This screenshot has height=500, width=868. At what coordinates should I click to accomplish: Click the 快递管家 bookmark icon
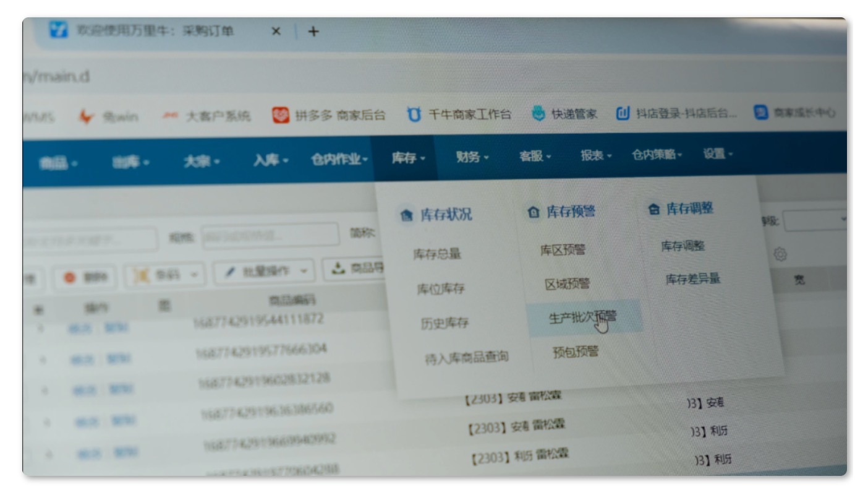click(539, 114)
